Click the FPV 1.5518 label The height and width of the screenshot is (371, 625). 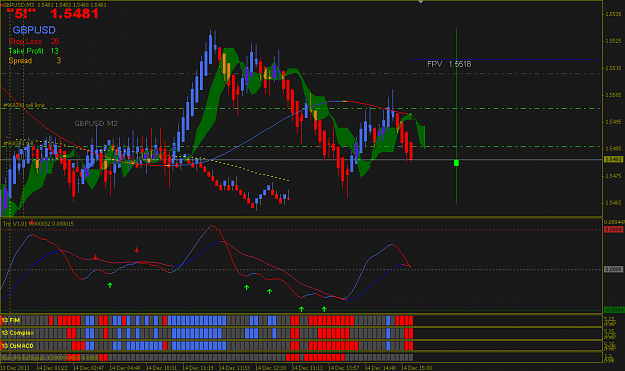(x=449, y=64)
